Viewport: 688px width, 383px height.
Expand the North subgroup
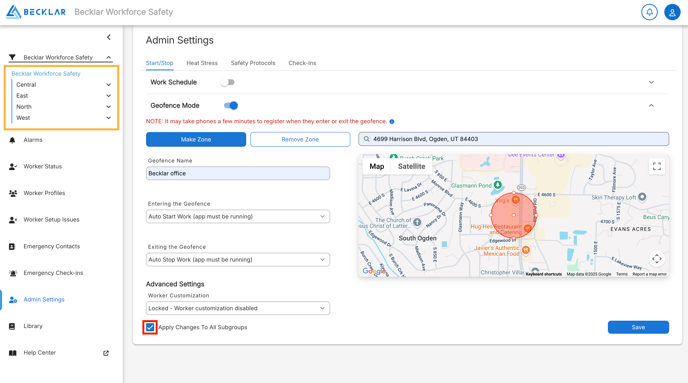point(108,107)
